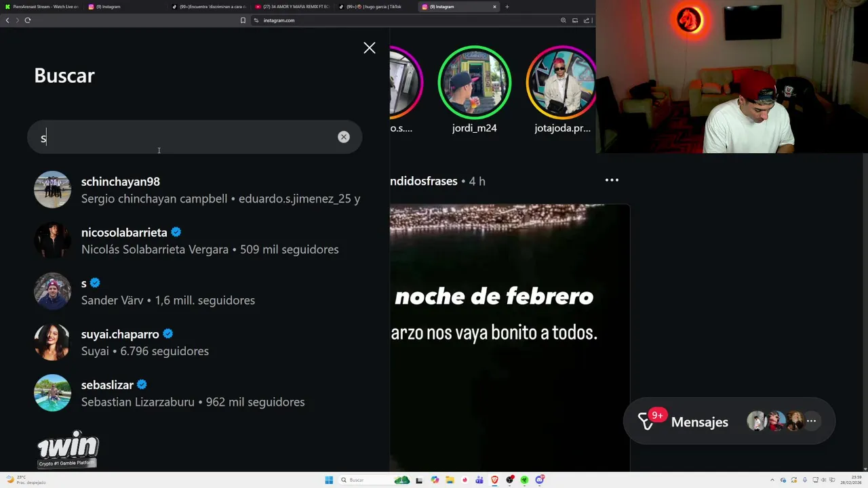
Task: Focus the Instagram search input field
Action: (194, 138)
